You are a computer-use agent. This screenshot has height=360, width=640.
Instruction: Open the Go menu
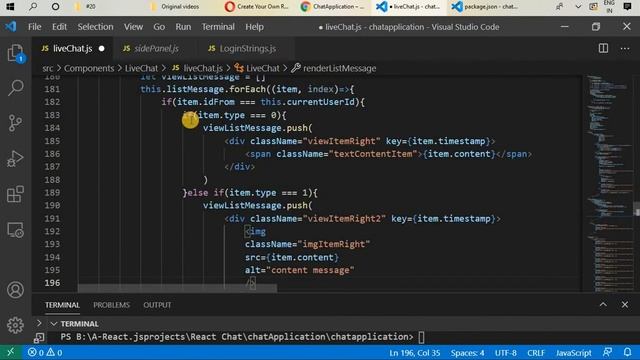coord(159,27)
